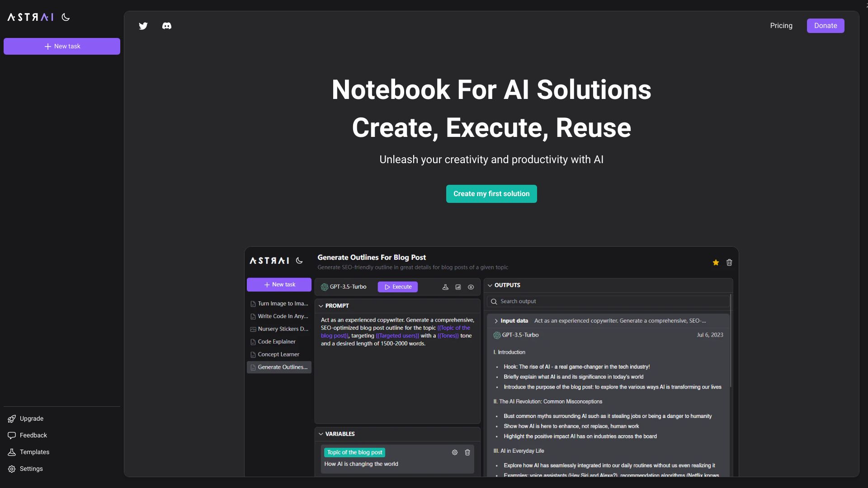Collapse the VARIABLES section chevron
The height and width of the screenshot is (488, 868).
click(321, 434)
